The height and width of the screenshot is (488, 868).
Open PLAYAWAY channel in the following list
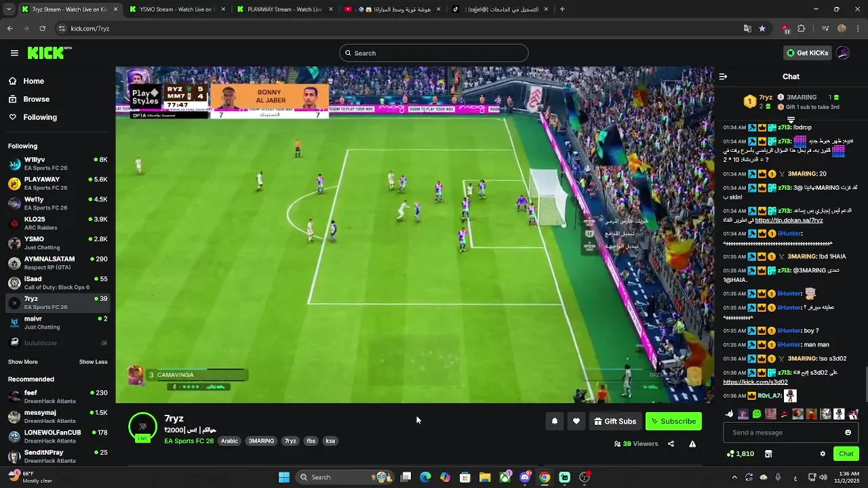(58, 183)
